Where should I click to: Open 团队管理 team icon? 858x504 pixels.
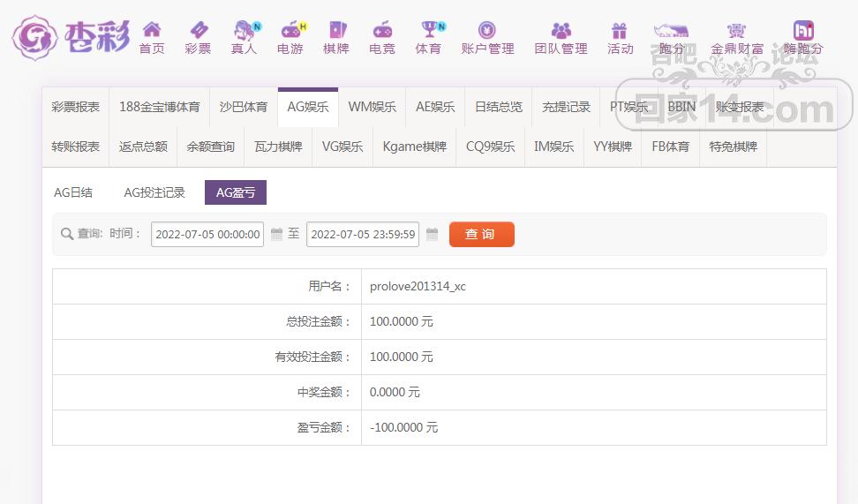pos(561,30)
